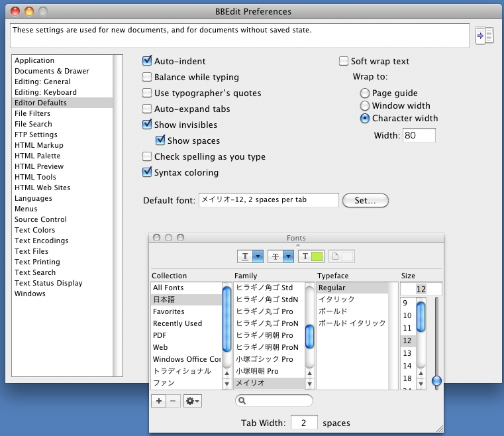Open the Text Colors preference pane
The width and height of the screenshot is (504, 436).
tap(35, 230)
